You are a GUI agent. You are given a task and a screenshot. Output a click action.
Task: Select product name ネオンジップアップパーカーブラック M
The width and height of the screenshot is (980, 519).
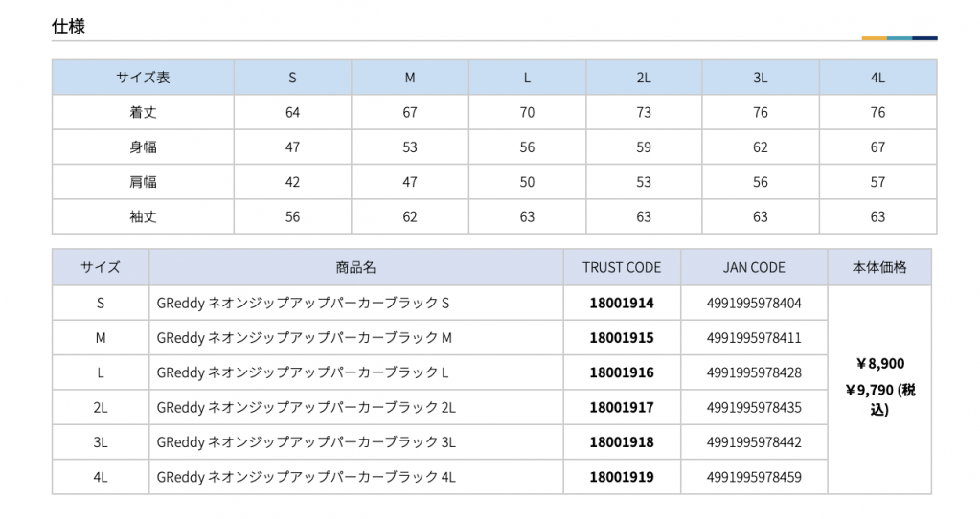(305, 338)
